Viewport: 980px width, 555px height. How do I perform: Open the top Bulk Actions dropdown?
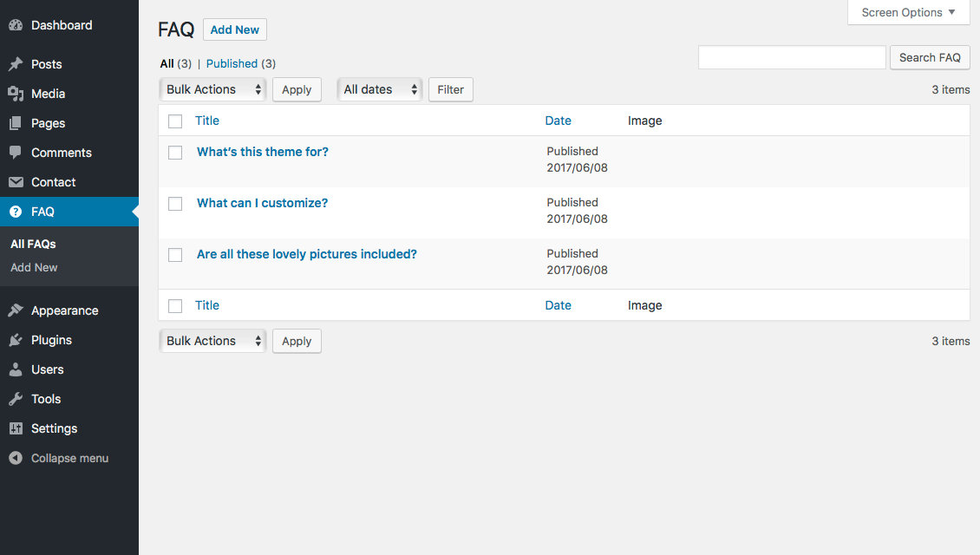click(213, 89)
